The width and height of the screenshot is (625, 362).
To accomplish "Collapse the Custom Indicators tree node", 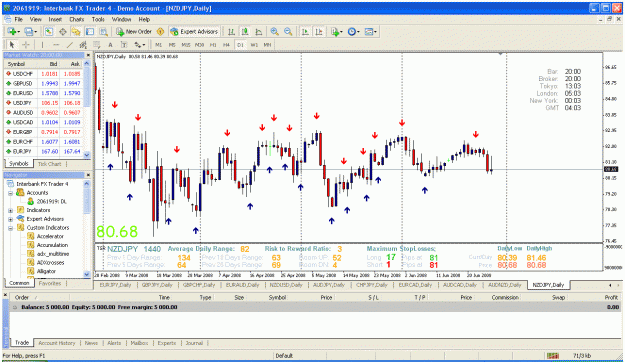I will (11, 228).
